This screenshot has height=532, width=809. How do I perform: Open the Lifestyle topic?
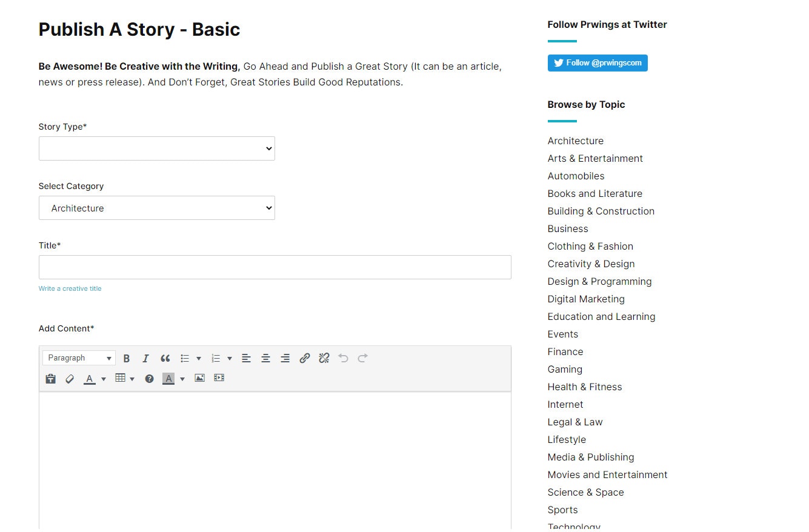click(x=567, y=439)
